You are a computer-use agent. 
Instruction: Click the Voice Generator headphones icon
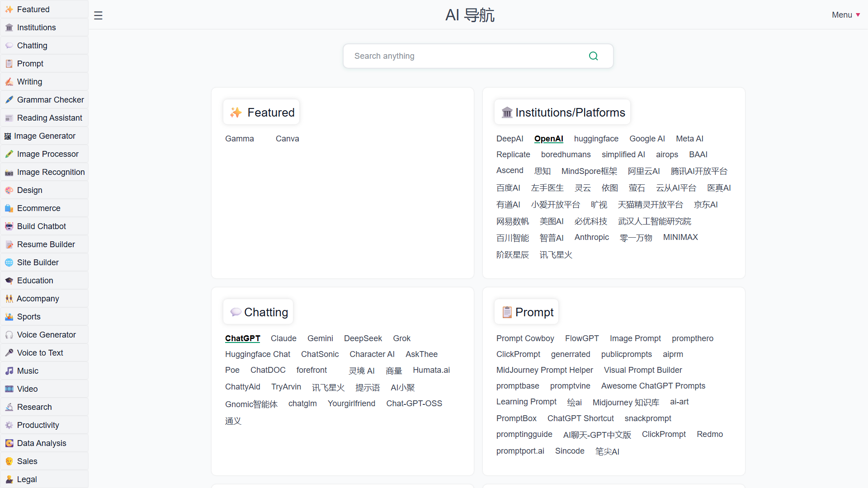click(x=8, y=334)
